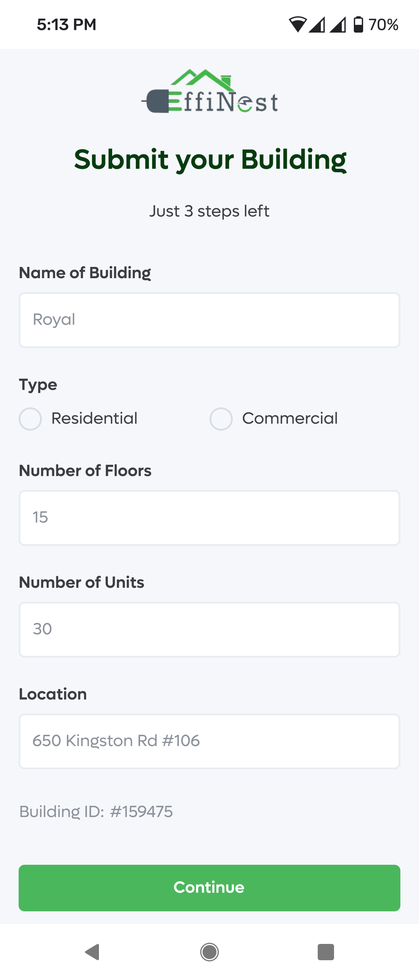This screenshot has height=980, width=419.
Task: Tap the Submit your Building heading
Action: tap(210, 159)
